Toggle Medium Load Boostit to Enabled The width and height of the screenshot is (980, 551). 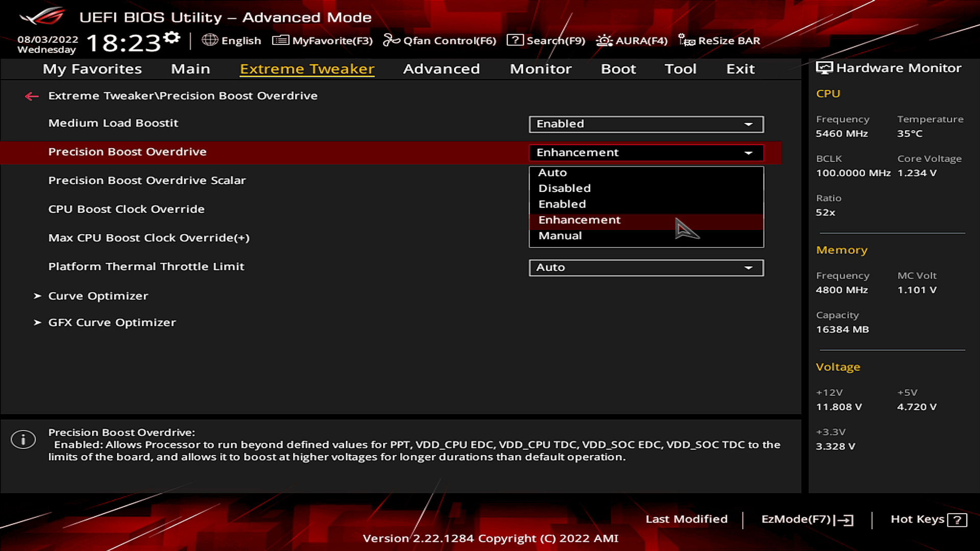[x=646, y=123]
